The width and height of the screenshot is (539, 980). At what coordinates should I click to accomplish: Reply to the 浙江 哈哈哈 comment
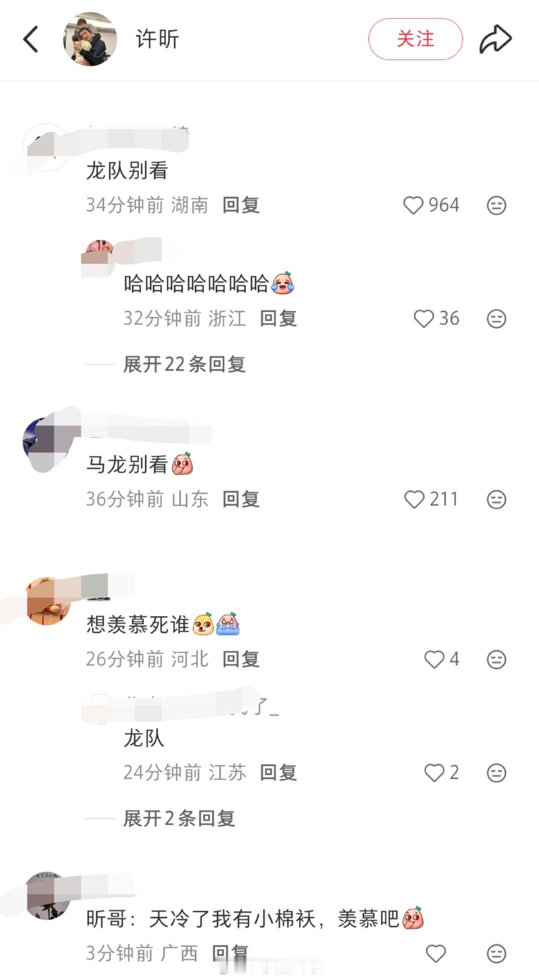click(278, 319)
